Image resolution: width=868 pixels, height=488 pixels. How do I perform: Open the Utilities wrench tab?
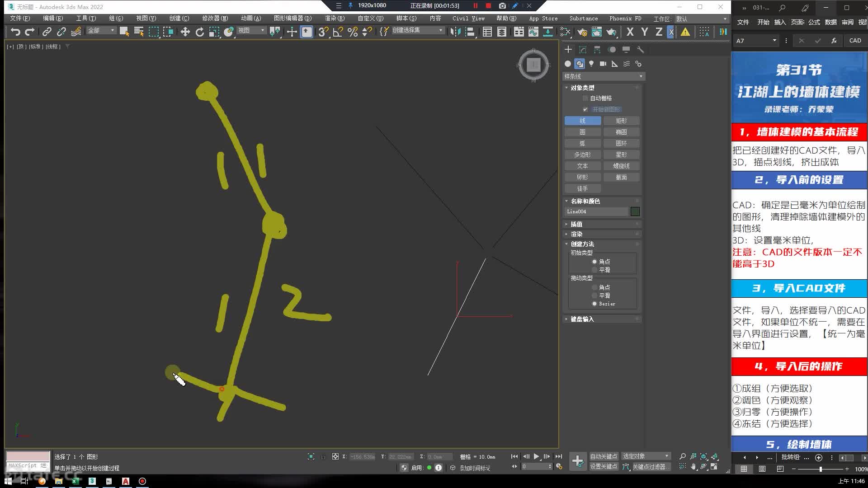640,49
